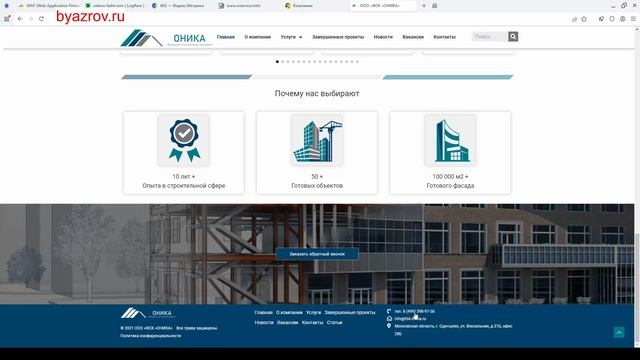Open footer link Завершенные проекты

(350, 312)
